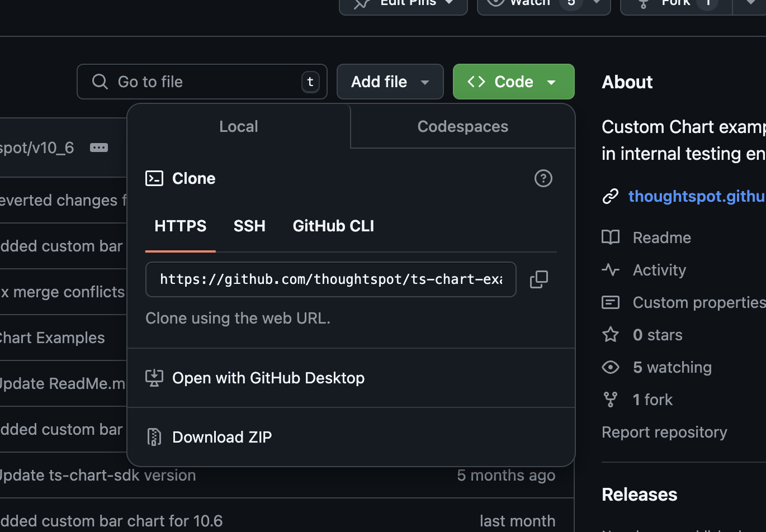
Task: Click 'added custom bar chart for 10.6' commit
Action: pyautogui.click(x=111, y=521)
